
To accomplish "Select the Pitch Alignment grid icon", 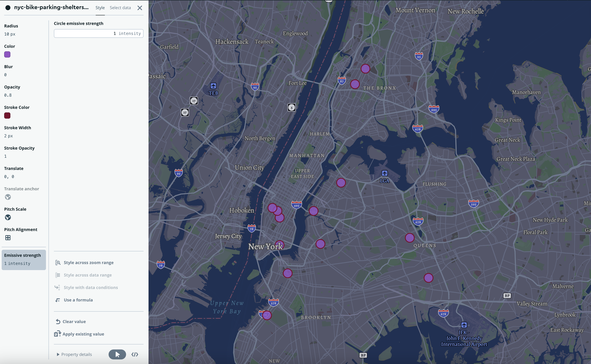I will point(8,238).
